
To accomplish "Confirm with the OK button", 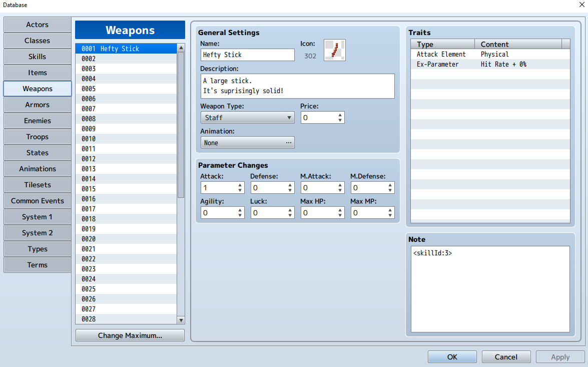I will click(452, 357).
